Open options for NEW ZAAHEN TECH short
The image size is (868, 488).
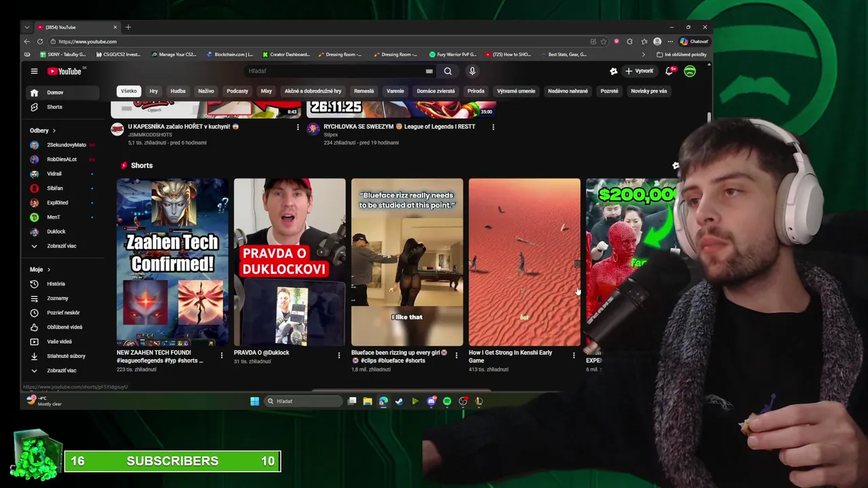[222, 355]
